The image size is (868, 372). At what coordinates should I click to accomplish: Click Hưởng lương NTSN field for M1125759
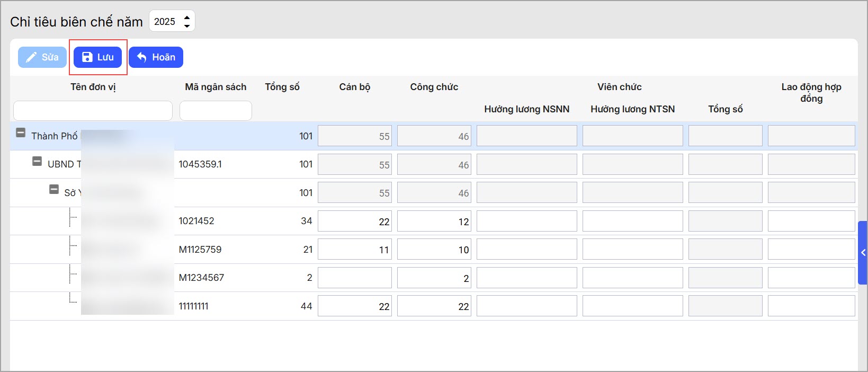tap(632, 250)
